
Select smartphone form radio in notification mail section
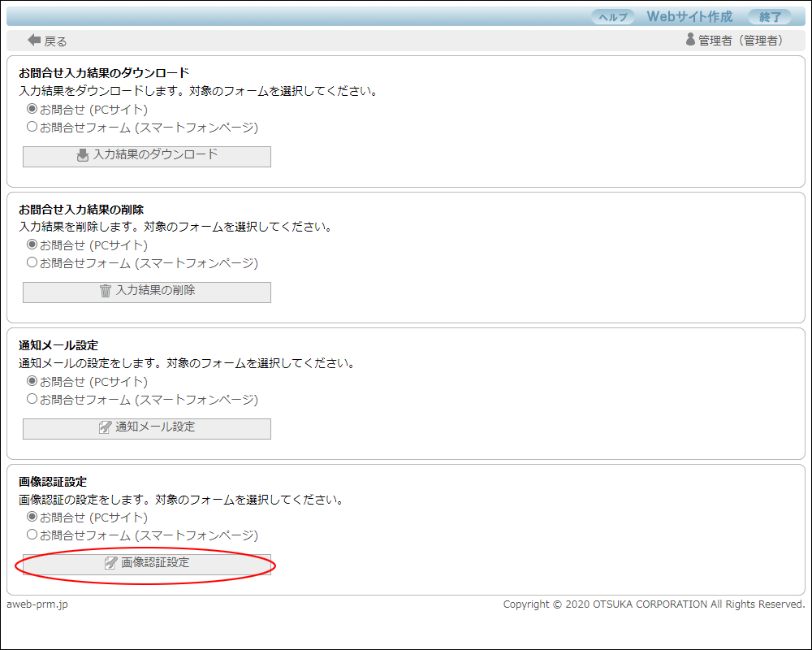click(x=32, y=399)
